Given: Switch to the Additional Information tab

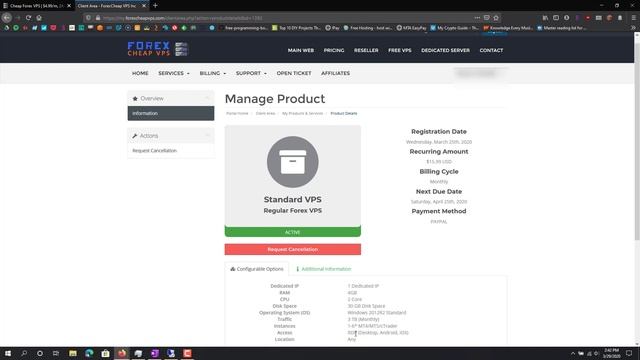Looking at the screenshot, I should [x=323, y=269].
